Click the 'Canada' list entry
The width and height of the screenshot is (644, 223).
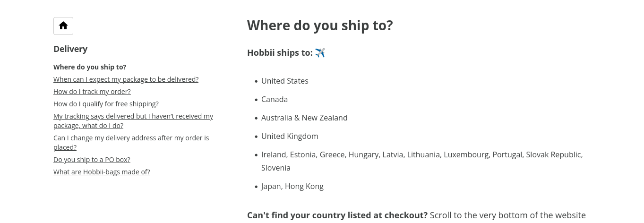click(275, 99)
